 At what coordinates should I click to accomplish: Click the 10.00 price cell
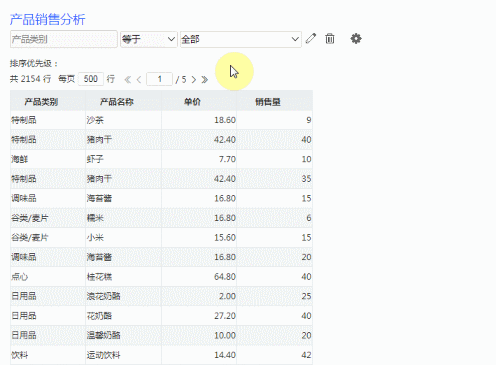click(199, 335)
